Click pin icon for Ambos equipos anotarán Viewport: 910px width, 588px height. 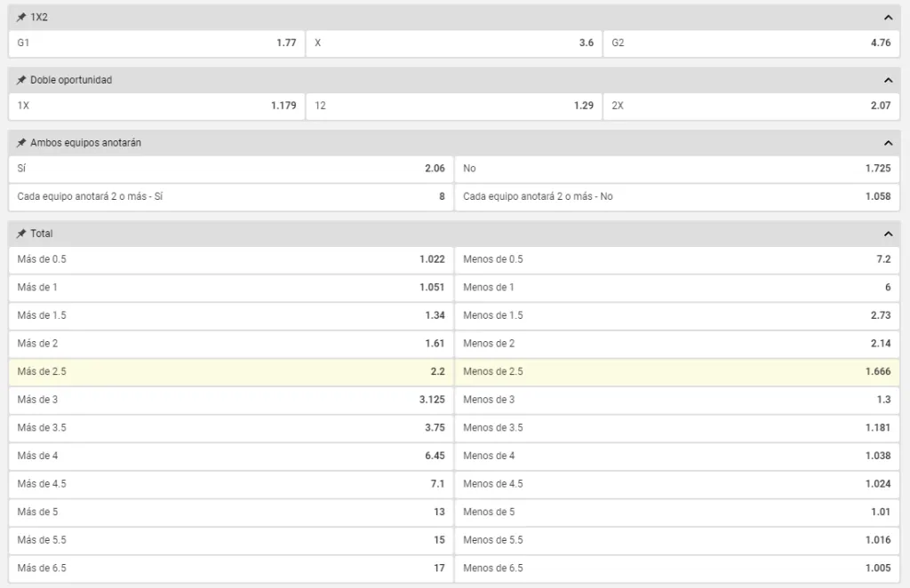(21, 143)
